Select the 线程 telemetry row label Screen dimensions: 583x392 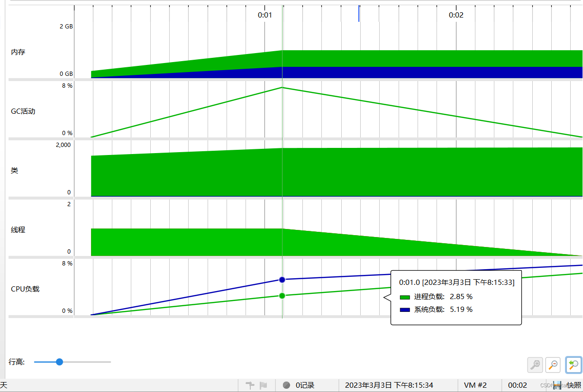[18, 229]
